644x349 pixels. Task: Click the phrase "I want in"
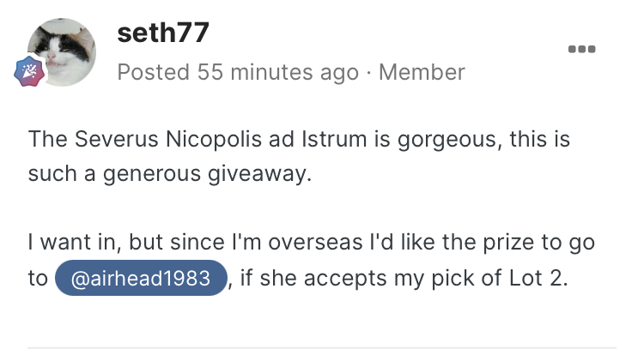(x=70, y=242)
